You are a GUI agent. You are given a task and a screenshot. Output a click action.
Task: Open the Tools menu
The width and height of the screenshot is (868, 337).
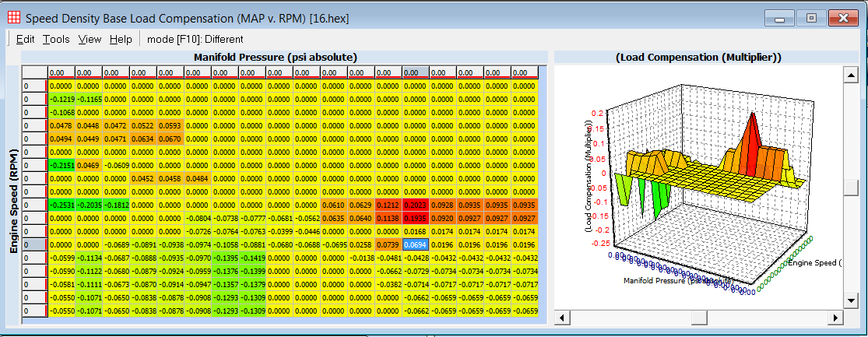pos(56,39)
